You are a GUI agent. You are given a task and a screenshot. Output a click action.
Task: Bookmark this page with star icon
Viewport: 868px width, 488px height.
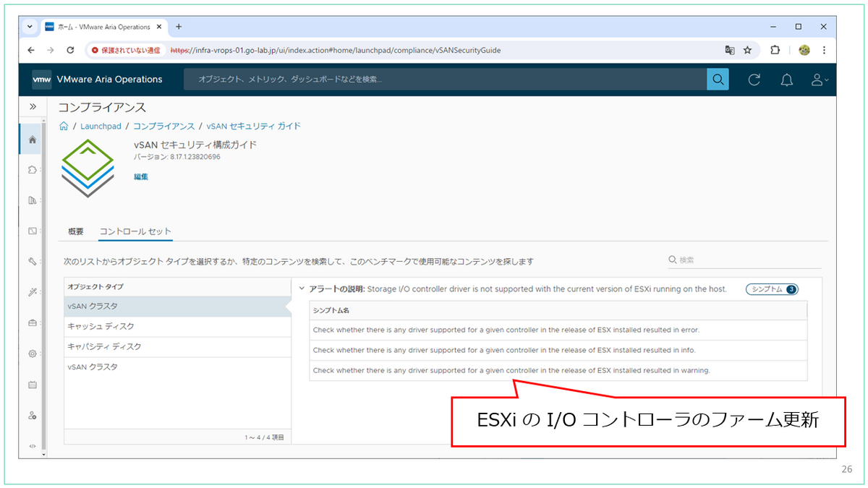747,51
